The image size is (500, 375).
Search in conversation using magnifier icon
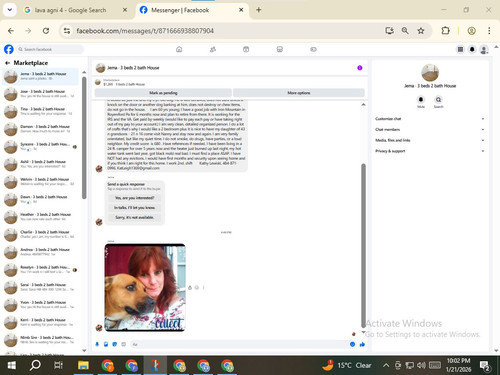438,99
